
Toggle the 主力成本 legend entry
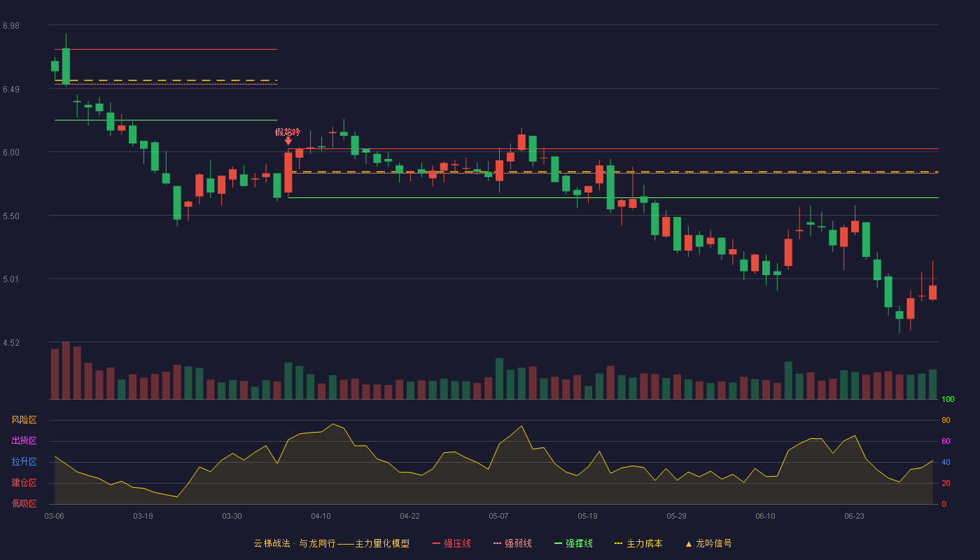coord(638,543)
